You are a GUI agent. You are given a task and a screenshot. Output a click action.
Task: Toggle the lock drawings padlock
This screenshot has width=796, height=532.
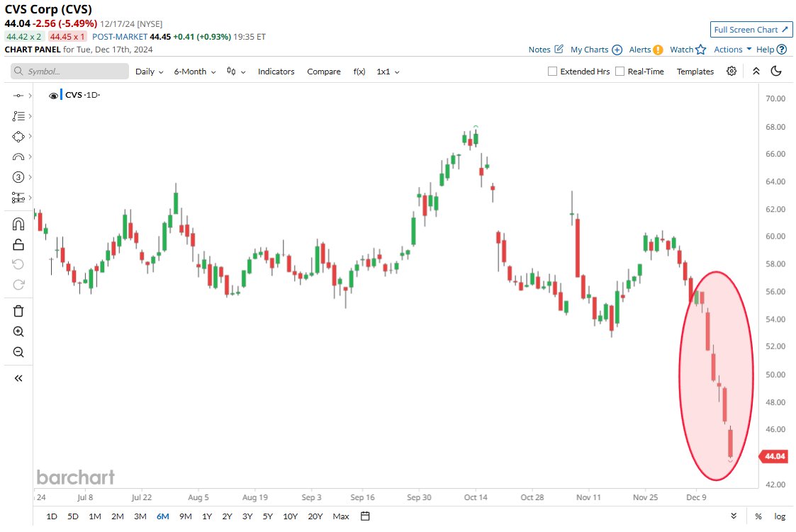(18, 244)
